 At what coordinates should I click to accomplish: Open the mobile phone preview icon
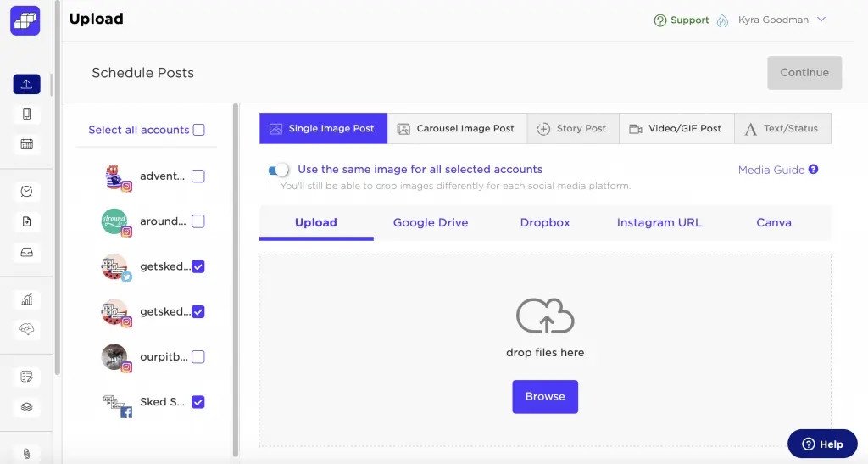pos(26,114)
